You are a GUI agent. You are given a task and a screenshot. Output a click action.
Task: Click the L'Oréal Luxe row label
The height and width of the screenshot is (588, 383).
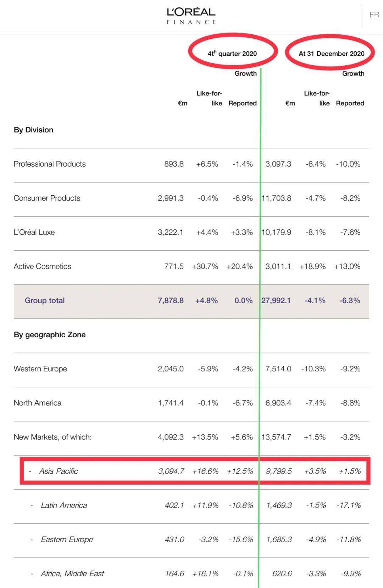pyautogui.click(x=34, y=232)
